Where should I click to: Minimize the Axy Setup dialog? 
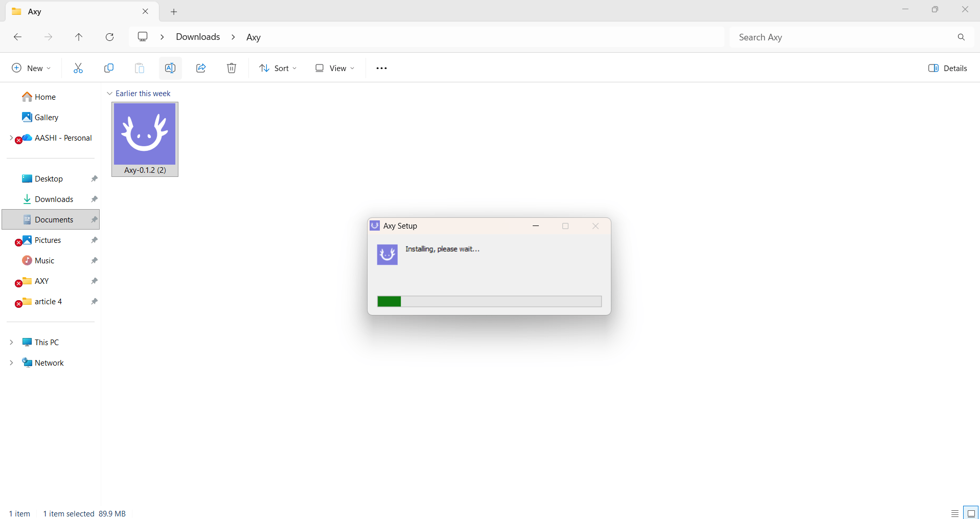tap(536, 226)
